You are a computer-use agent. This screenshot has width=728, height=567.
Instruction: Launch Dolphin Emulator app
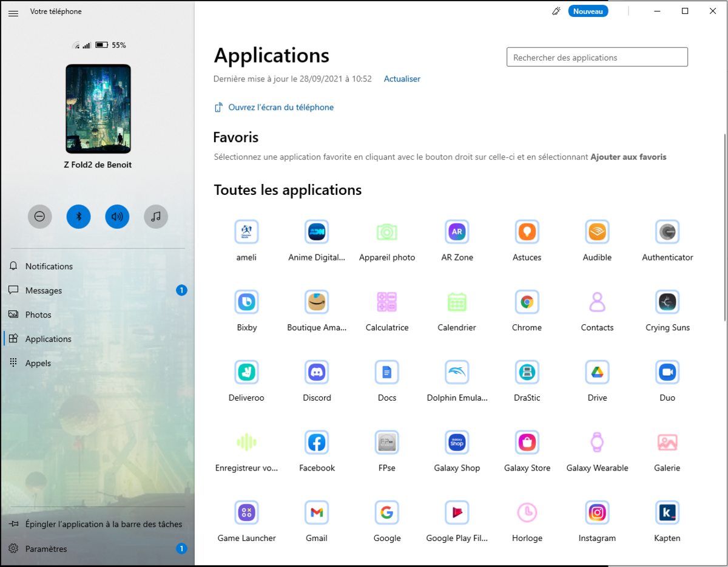click(x=457, y=372)
